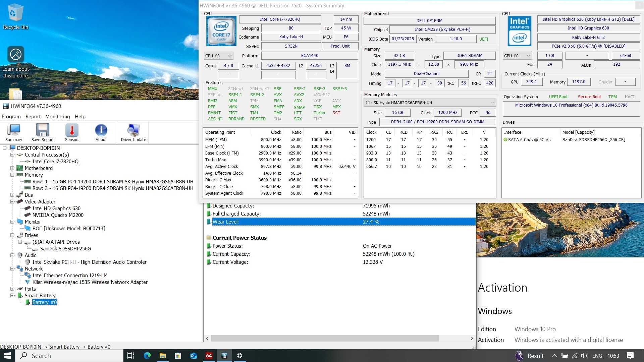
Task: Click the battery tray icon
Action: [x=565, y=356]
